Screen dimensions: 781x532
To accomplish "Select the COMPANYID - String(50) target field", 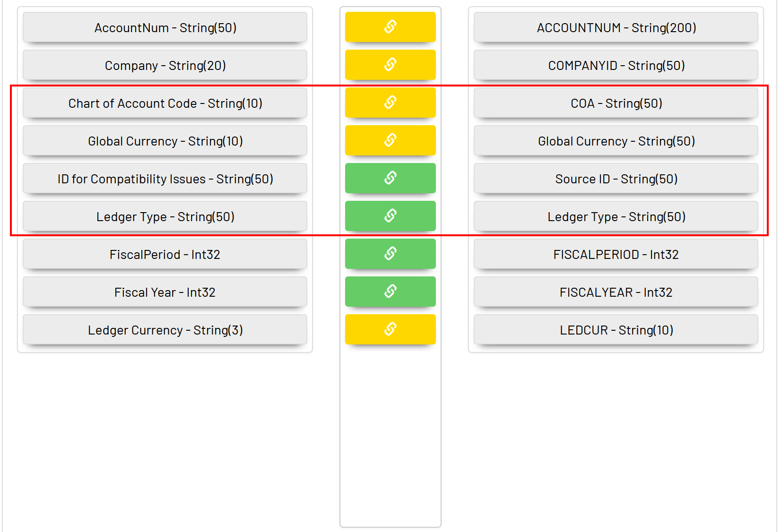I will tap(616, 65).
